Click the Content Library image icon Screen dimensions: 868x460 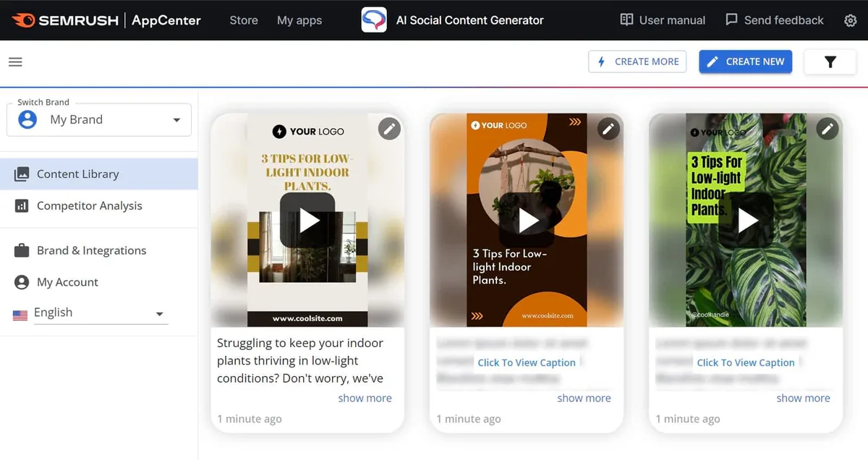[22, 174]
